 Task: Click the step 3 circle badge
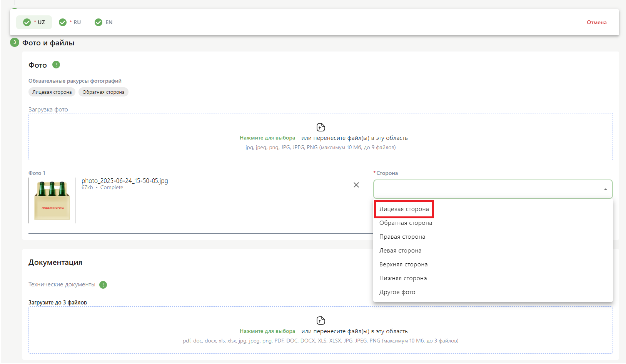pos(15,42)
